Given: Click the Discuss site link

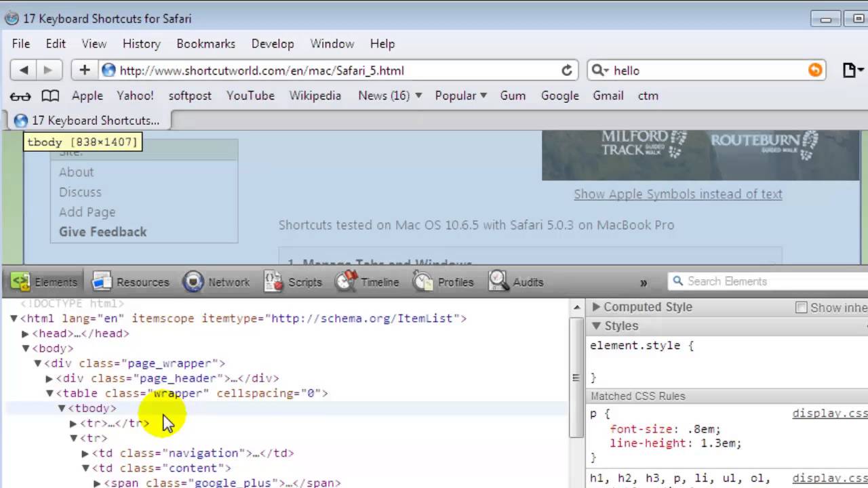Looking at the screenshot, I should pyautogui.click(x=80, y=192).
